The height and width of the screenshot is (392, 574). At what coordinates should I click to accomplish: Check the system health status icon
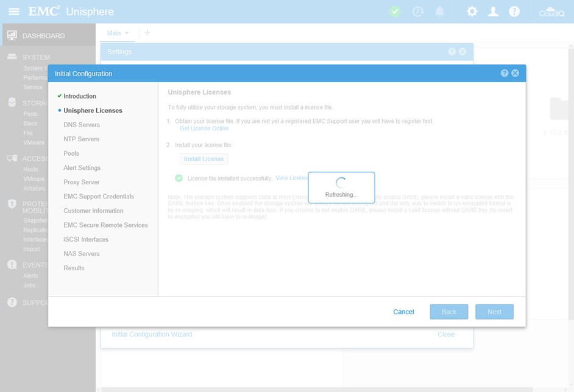coord(395,12)
